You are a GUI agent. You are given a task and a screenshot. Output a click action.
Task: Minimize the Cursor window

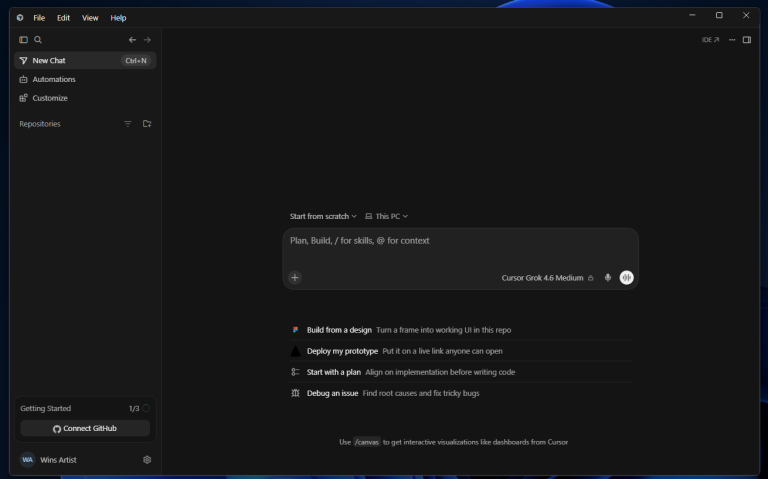[x=692, y=15]
